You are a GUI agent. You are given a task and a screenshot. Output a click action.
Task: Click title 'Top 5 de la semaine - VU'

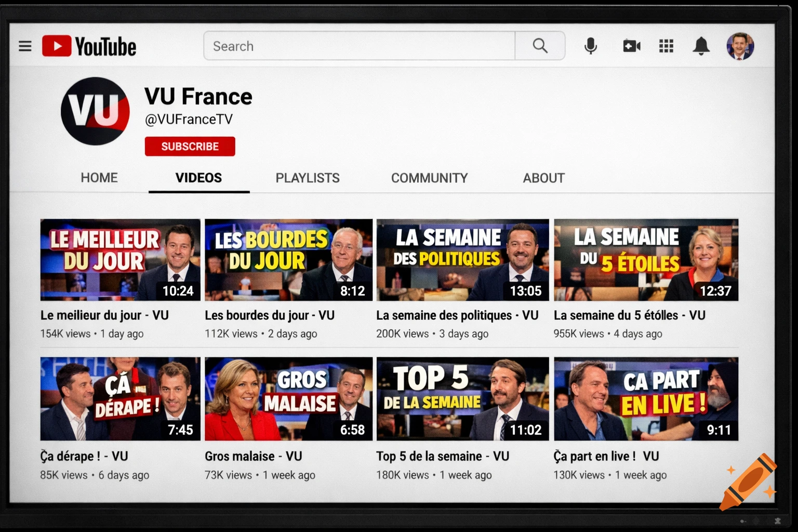443,456
